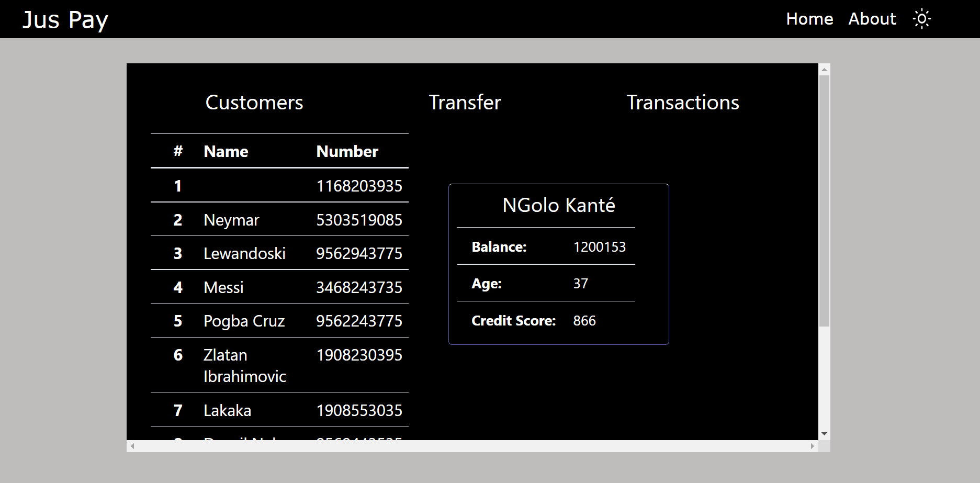Switch to the Customers tab

254,103
